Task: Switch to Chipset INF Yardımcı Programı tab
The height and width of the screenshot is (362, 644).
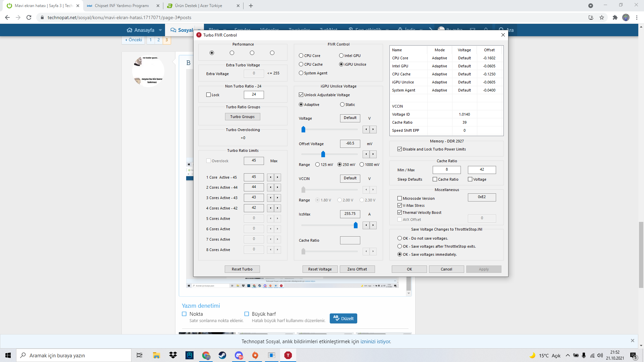Action: [x=121, y=6]
